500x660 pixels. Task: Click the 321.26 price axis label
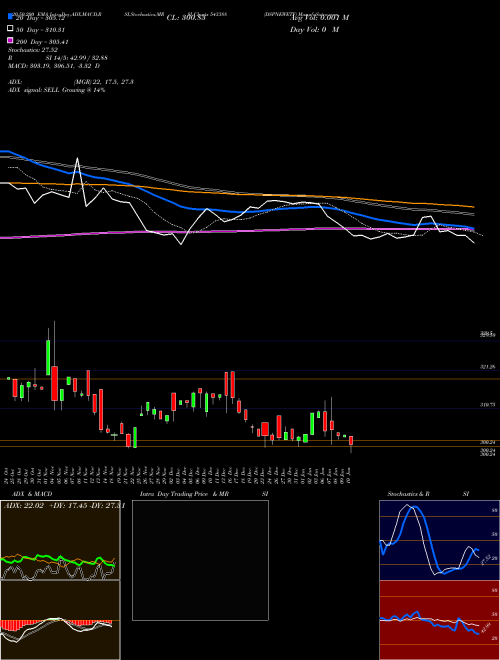[x=487, y=367]
